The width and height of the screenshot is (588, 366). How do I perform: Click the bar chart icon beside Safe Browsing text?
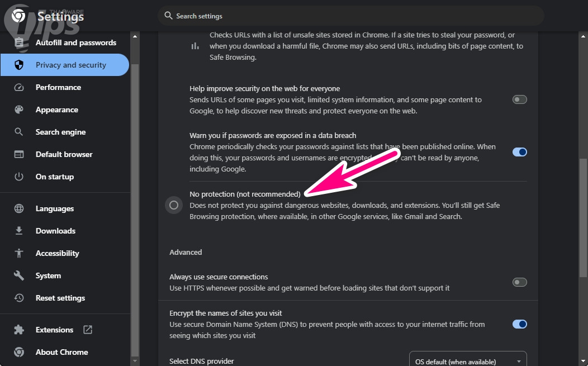pyautogui.click(x=195, y=46)
